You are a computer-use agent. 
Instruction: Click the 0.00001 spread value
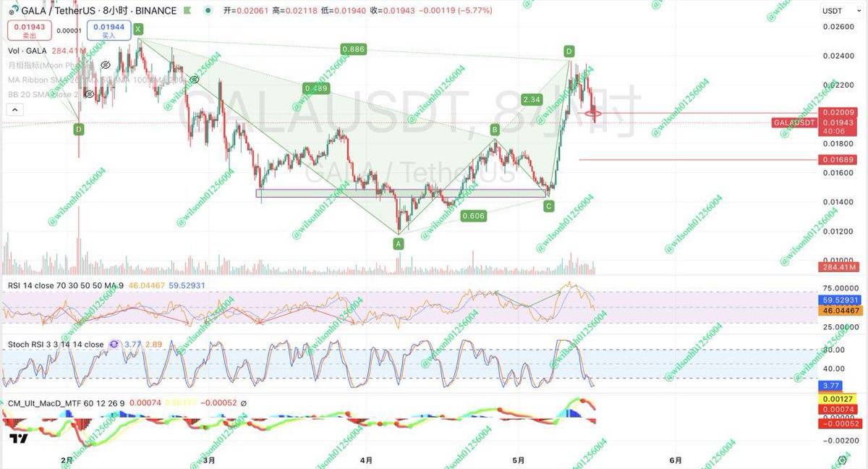[69, 30]
